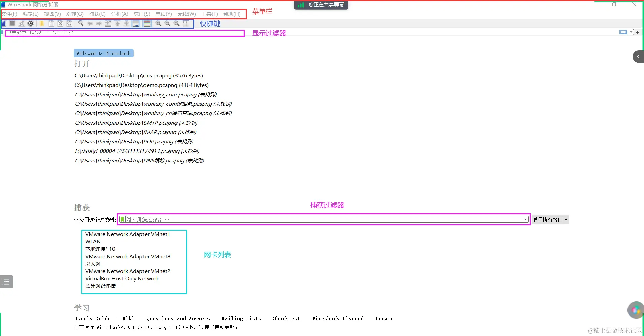Zoom out on packet text
The height and width of the screenshot is (336, 644).
[167, 23]
